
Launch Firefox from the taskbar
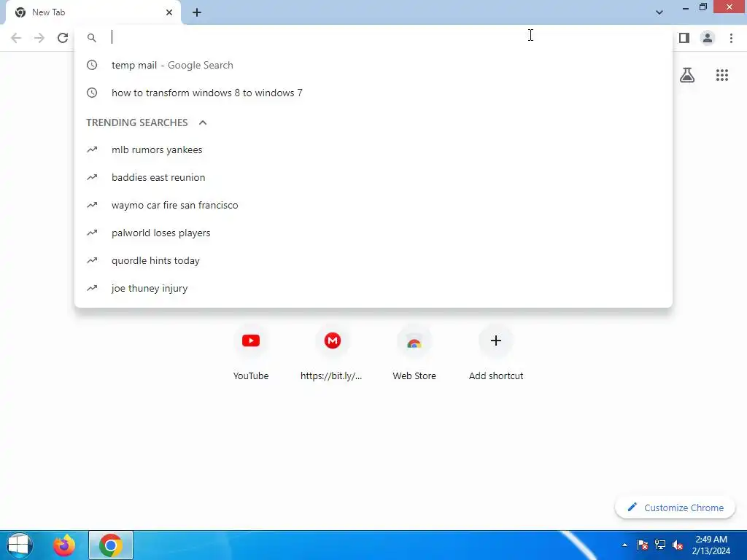(64, 545)
